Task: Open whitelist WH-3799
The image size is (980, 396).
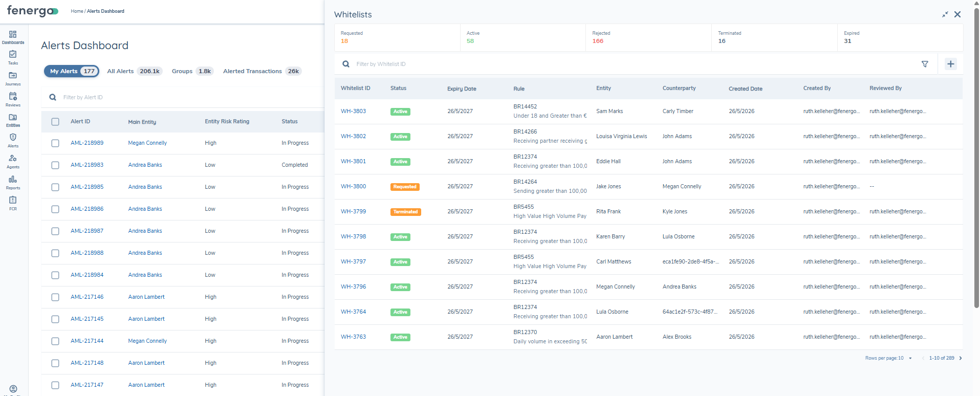Action: pos(353,211)
